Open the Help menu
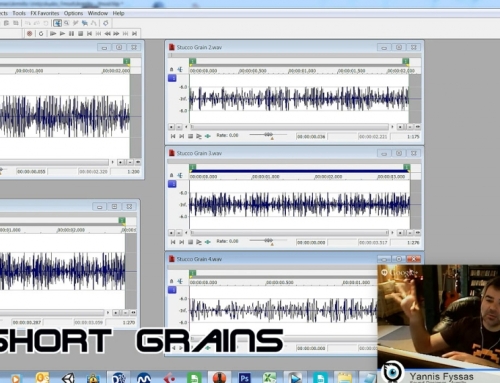 click(118, 13)
